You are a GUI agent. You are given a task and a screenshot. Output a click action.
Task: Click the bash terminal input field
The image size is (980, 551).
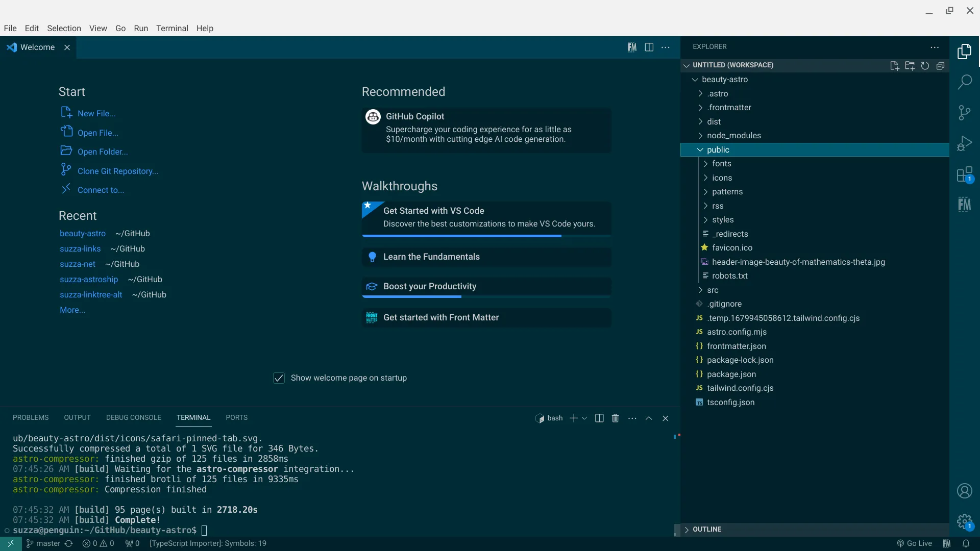(x=207, y=530)
